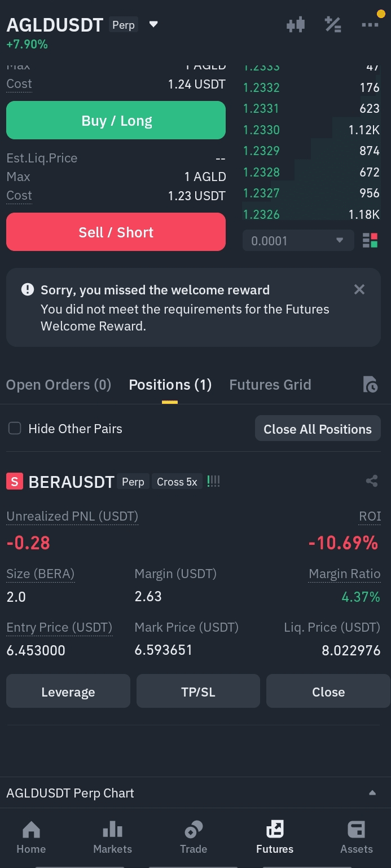Viewport: 391px width, 868px height.
Task: Tap the Buy / Long button
Action: (116, 120)
